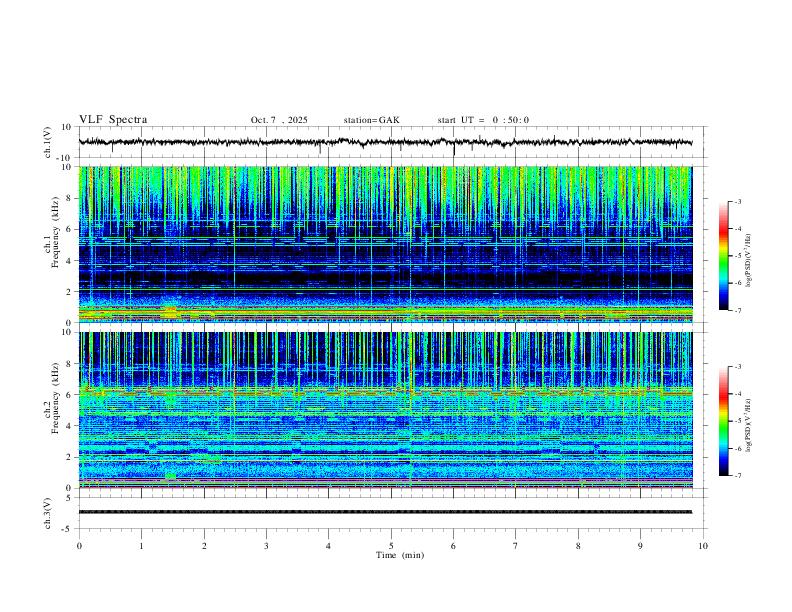Image resolution: width=792 pixels, height=612 pixels.
Task: Click the "ch.3(V)" axis label
Action: click(48, 513)
